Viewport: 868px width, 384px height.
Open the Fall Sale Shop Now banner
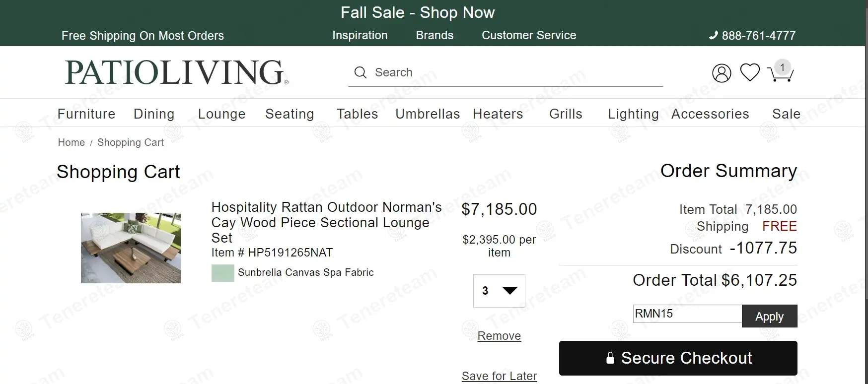(x=418, y=12)
